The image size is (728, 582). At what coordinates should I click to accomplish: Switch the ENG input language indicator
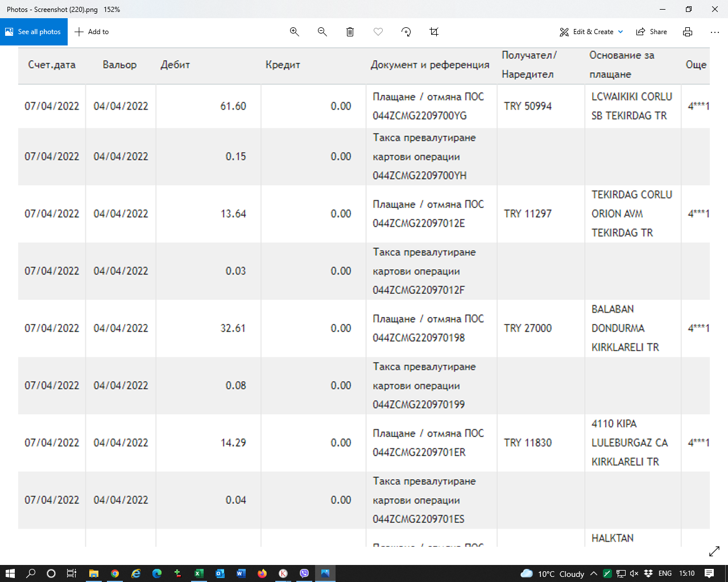[x=665, y=573]
